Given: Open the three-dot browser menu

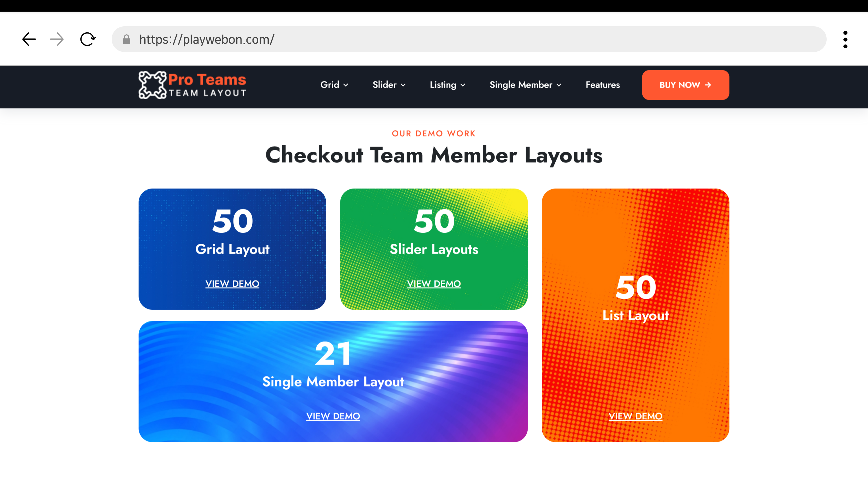Looking at the screenshot, I should [x=845, y=40].
